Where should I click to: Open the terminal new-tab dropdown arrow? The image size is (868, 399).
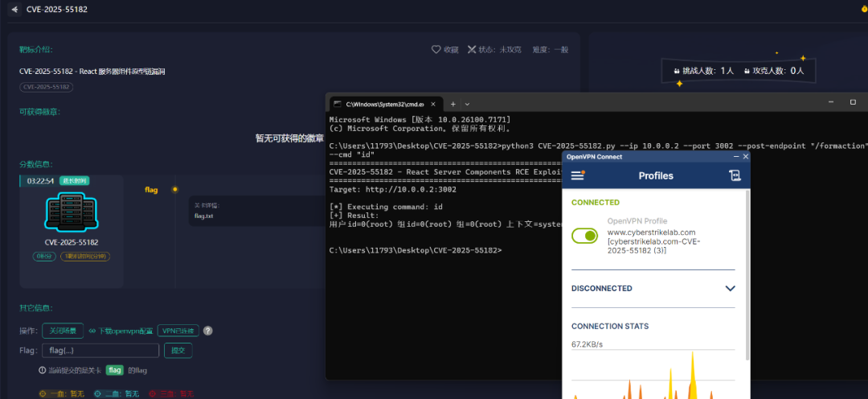pos(467,104)
